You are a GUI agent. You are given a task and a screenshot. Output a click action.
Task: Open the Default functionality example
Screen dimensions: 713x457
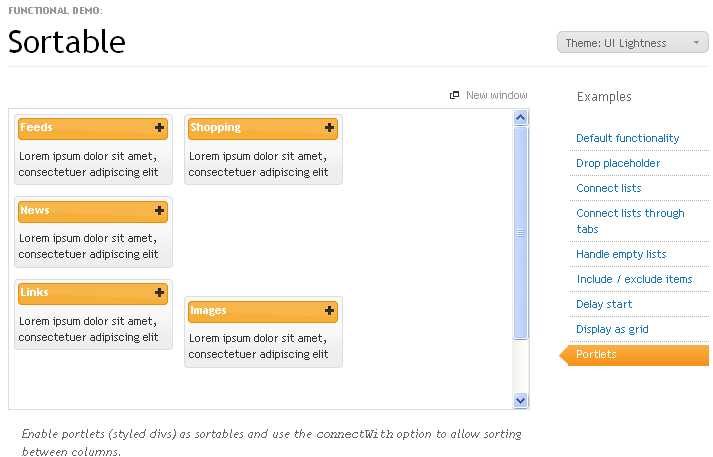click(x=627, y=138)
